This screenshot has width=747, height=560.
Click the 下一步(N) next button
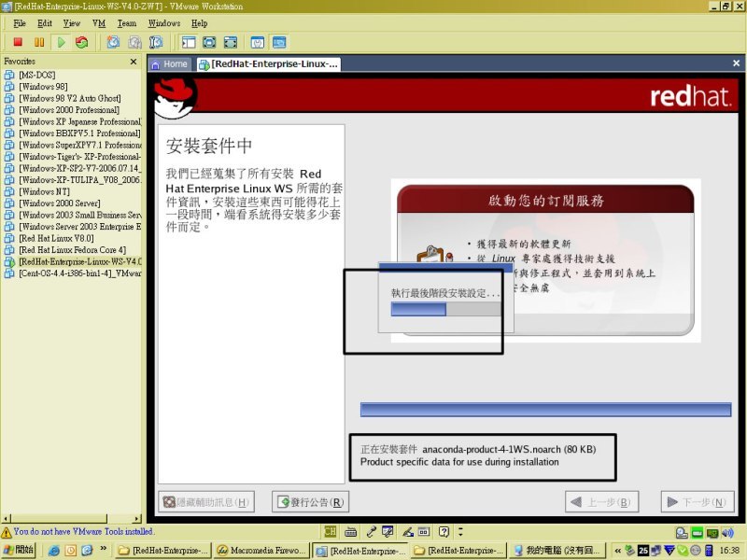(x=698, y=502)
